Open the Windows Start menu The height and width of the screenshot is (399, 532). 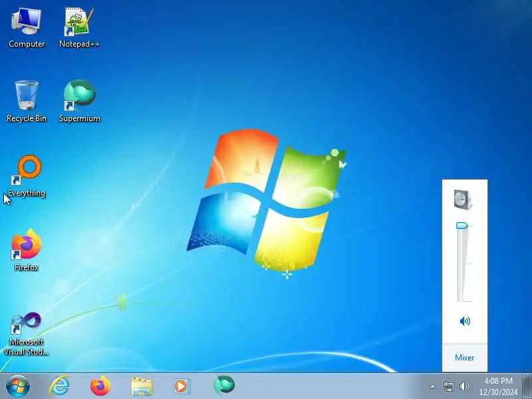[x=18, y=386]
